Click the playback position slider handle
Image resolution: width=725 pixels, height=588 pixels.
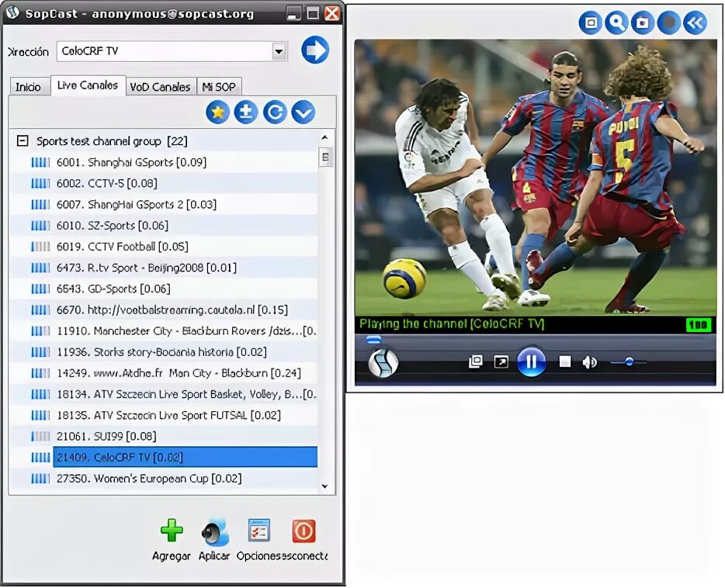point(373,340)
